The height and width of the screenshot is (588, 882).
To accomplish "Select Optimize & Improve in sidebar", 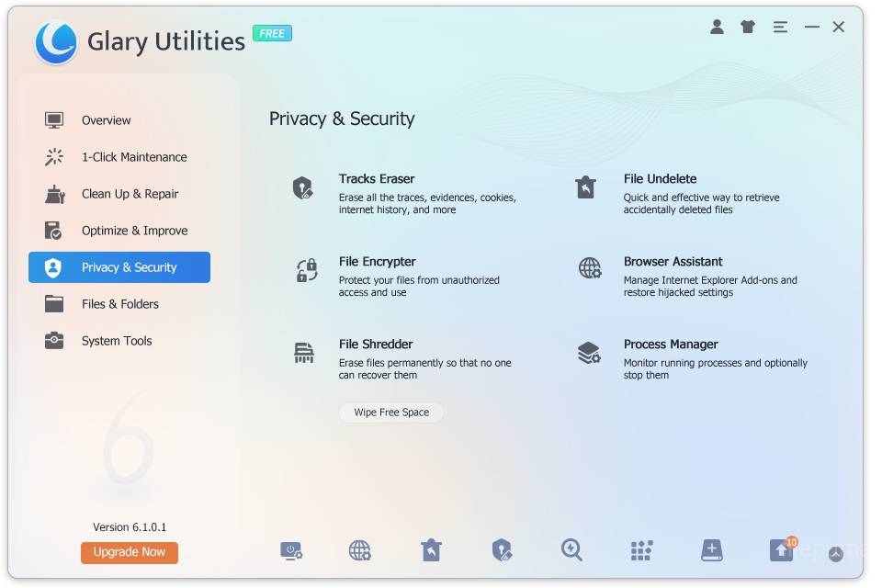I will click(x=134, y=231).
